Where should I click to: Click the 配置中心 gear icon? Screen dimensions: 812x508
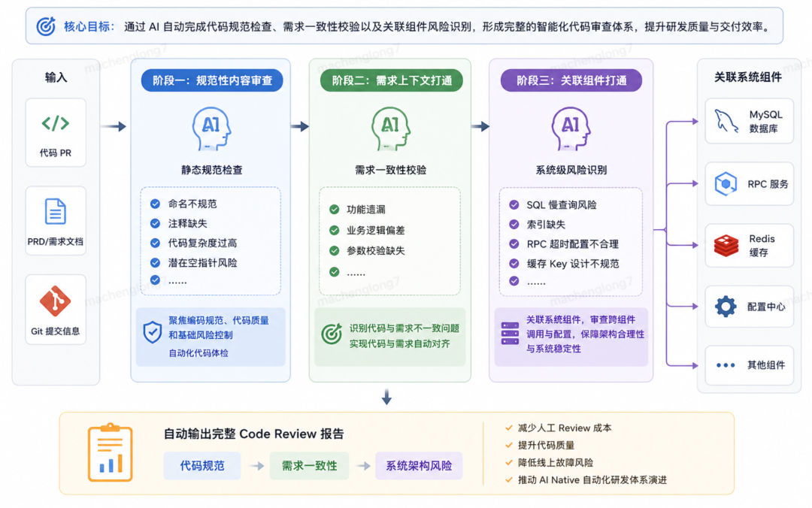click(726, 307)
